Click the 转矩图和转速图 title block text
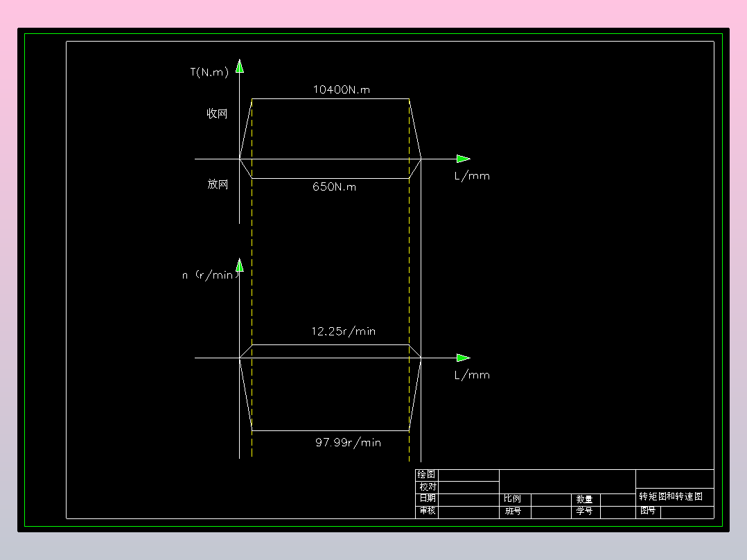This screenshot has height=560, width=747. [671, 496]
